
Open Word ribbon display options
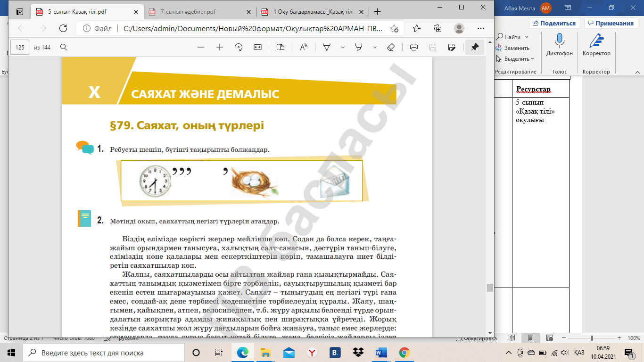(x=569, y=8)
